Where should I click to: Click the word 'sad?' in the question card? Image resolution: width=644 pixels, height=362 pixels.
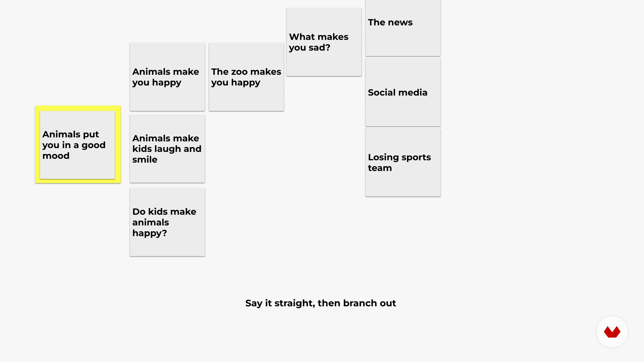pyautogui.click(x=319, y=47)
